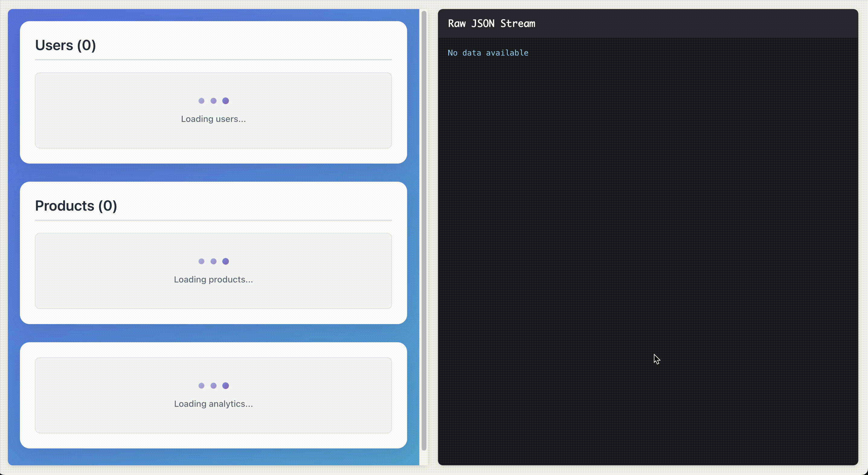Click first loading dot in Users card
The image size is (868, 475).
(201, 101)
